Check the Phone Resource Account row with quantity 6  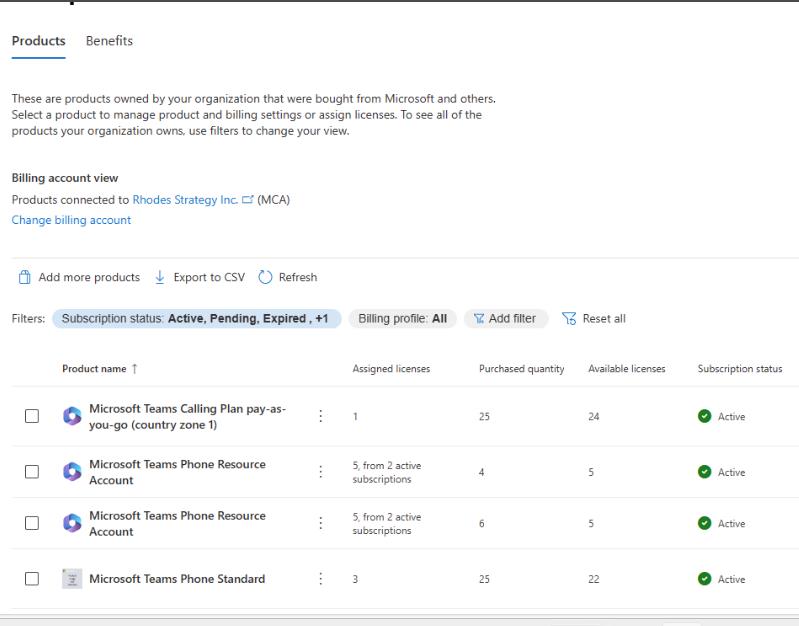(x=32, y=523)
